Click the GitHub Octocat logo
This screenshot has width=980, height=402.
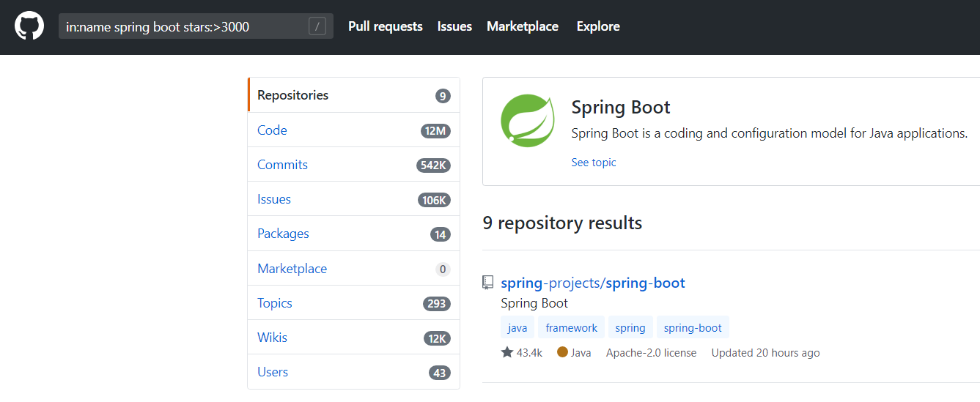click(x=29, y=26)
